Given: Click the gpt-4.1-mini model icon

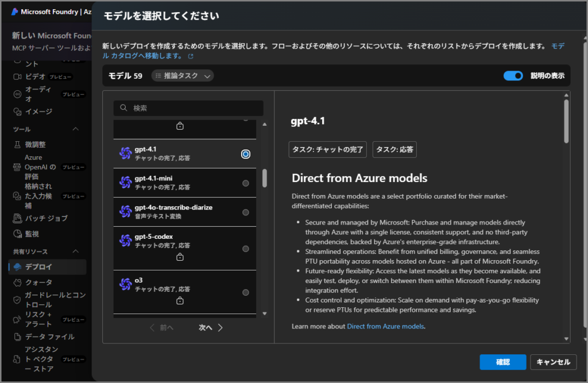Looking at the screenshot, I should [x=125, y=183].
